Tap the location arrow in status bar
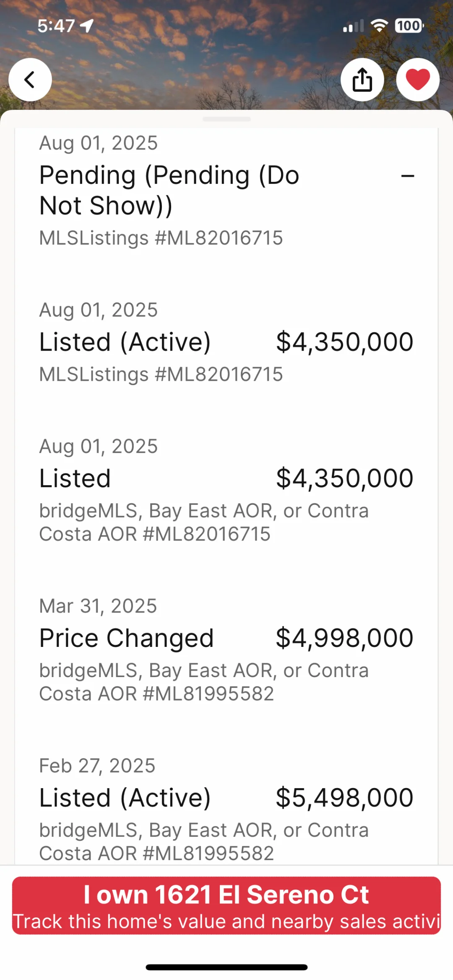This screenshot has height=980, width=453. click(87, 26)
